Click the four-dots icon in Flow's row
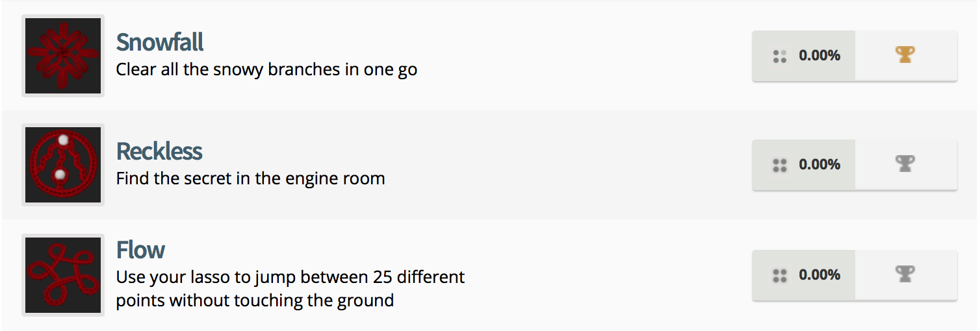 pyautogui.click(x=780, y=276)
